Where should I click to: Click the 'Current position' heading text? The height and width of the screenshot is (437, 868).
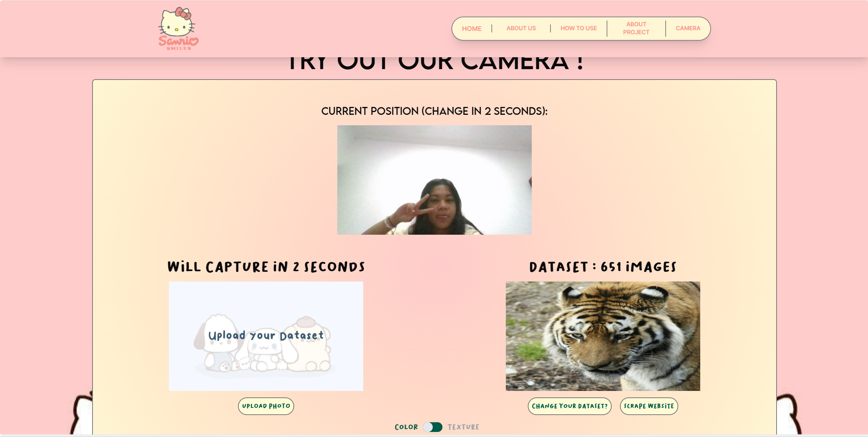[x=434, y=111]
